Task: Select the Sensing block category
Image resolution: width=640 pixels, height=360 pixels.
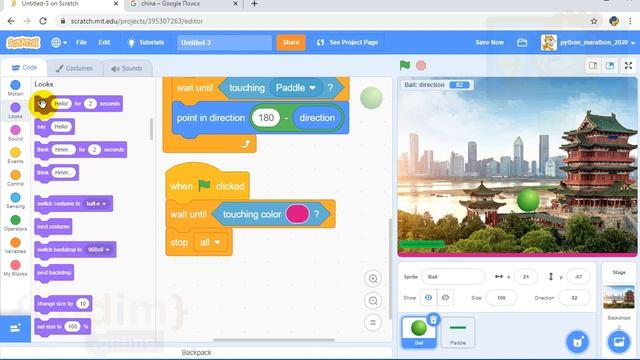Action: pyautogui.click(x=16, y=200)
